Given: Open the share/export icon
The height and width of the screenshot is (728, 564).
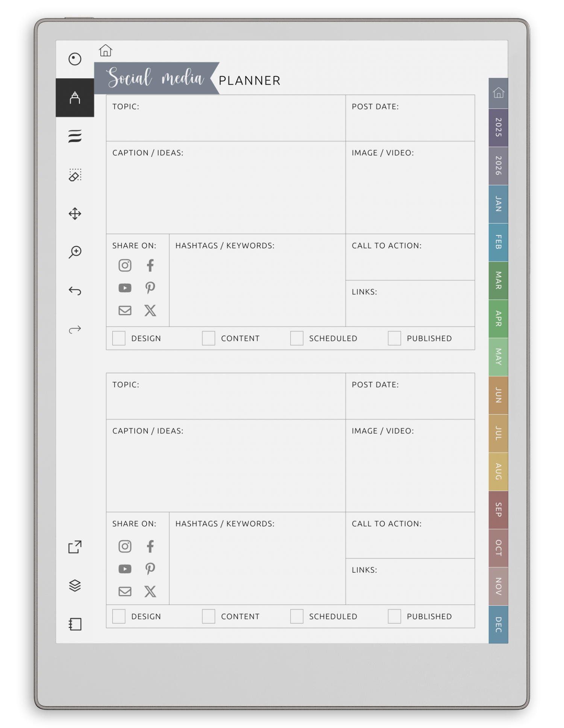Looking at the screenshot, I should click(75, 547).
